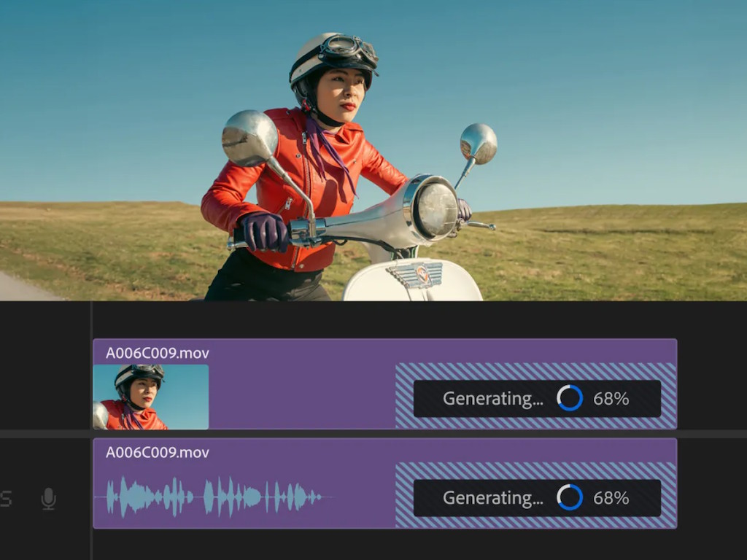Click the empty purple area of video clip
The width and height of the screenshot is (747, 560).
[299, 397]
